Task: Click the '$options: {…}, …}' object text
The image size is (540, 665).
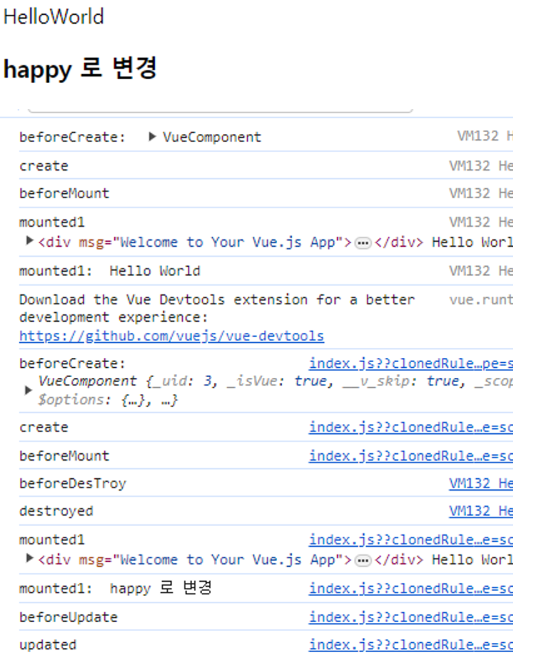Action: (x=108, y=400)
